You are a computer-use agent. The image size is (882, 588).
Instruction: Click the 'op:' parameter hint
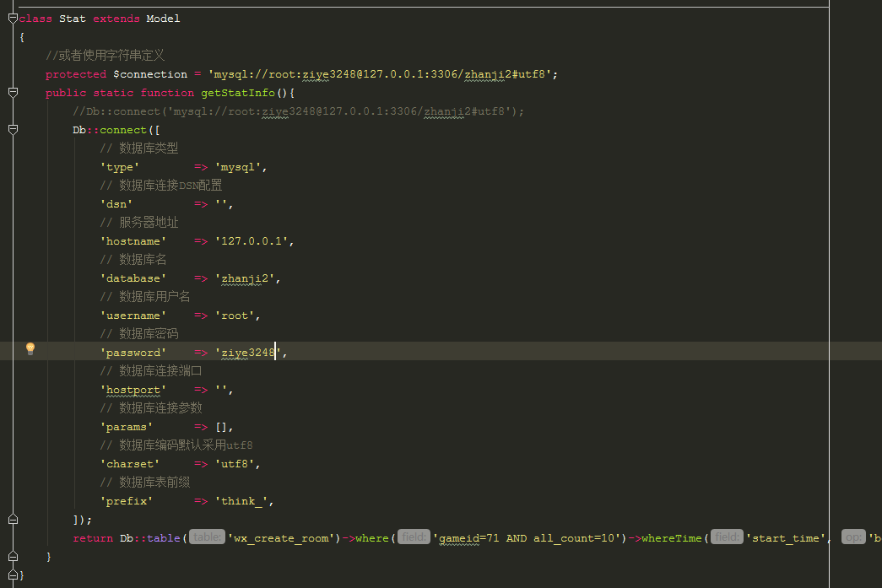(852, 537)
